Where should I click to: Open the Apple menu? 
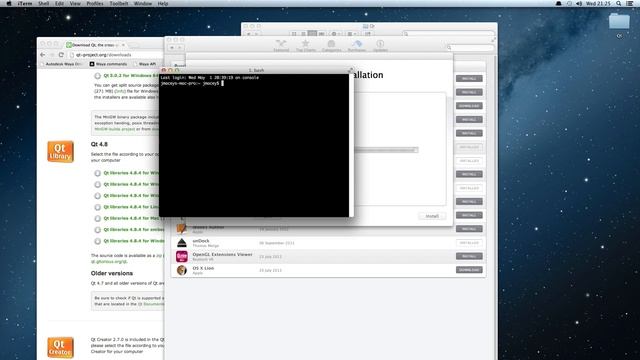(x=9, y=3)
